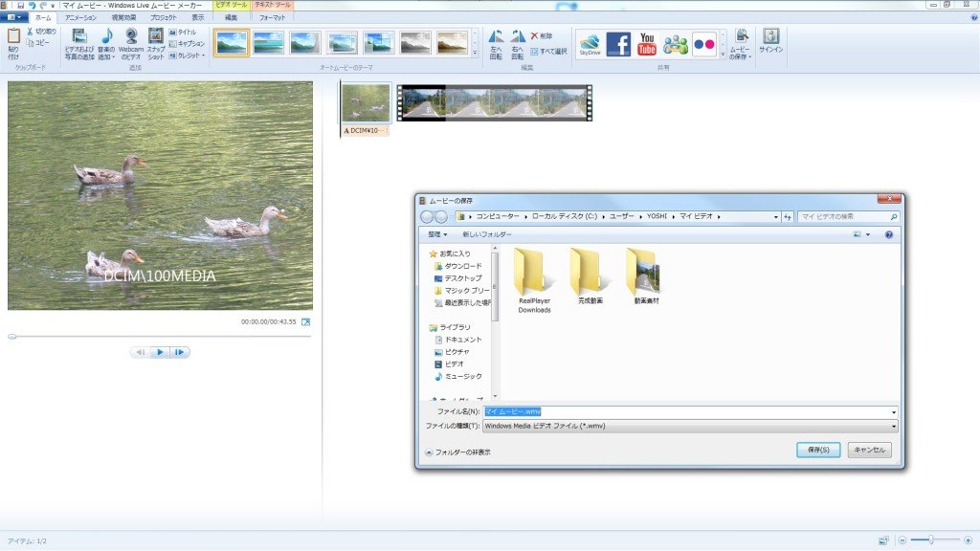Click the 切り取り scissors cut tool

coord(41,32)
